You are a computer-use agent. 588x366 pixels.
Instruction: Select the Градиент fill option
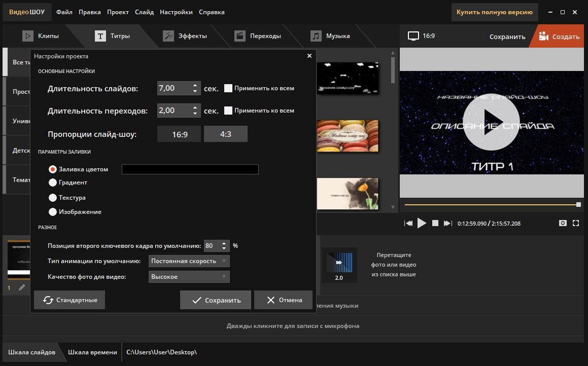(52, 182)
